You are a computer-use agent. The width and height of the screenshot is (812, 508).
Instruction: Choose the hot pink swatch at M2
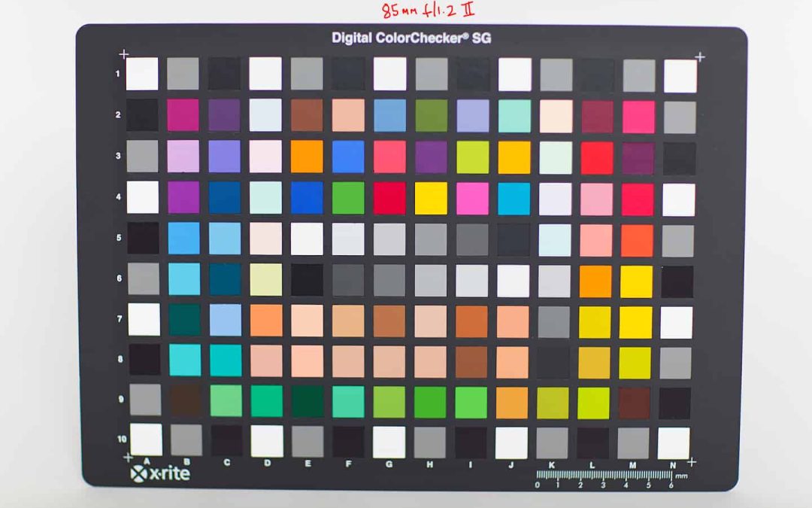coord(638,116)
